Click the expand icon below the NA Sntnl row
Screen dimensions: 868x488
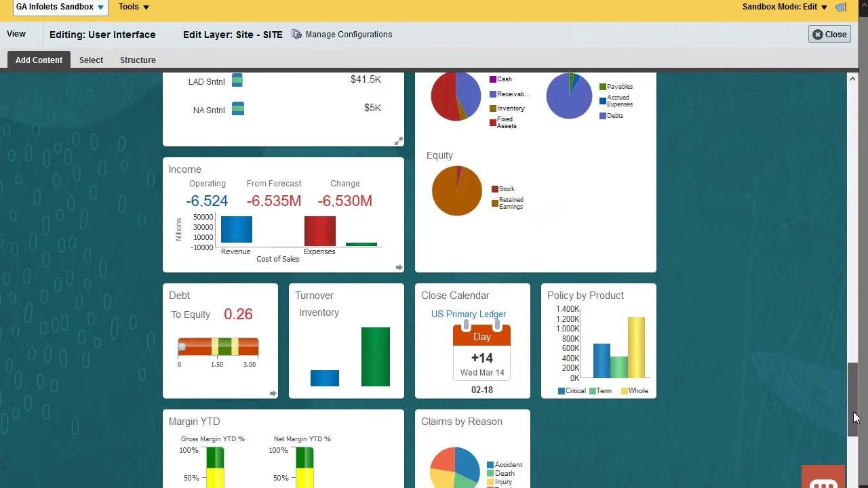tap(399, 141)
